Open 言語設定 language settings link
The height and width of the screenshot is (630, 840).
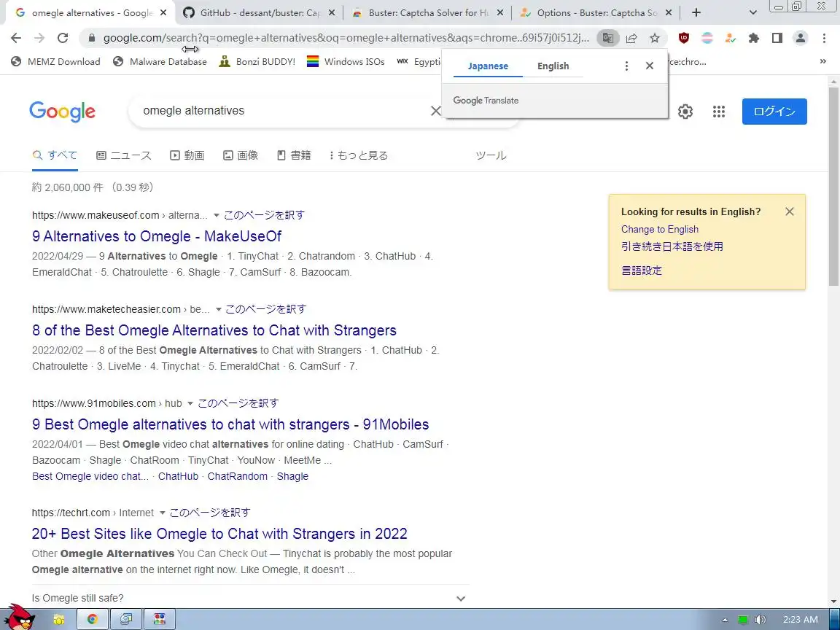(641, 271)
